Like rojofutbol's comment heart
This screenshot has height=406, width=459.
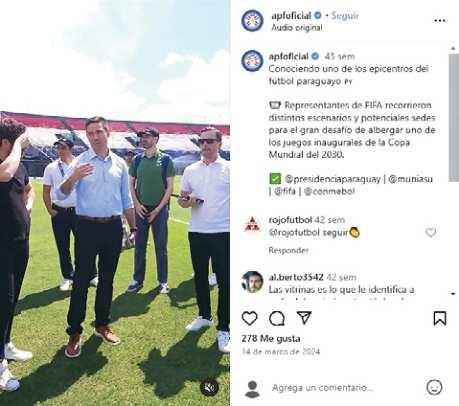[431, 232]
